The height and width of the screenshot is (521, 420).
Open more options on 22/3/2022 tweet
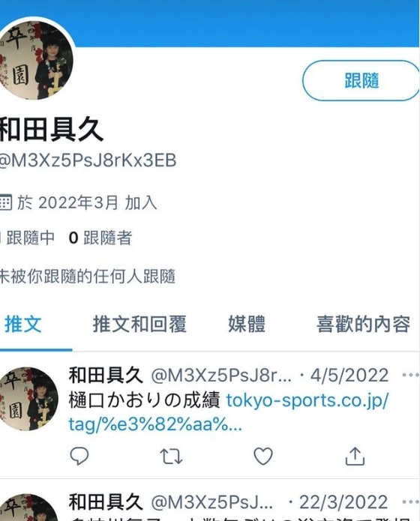point(410,502)
